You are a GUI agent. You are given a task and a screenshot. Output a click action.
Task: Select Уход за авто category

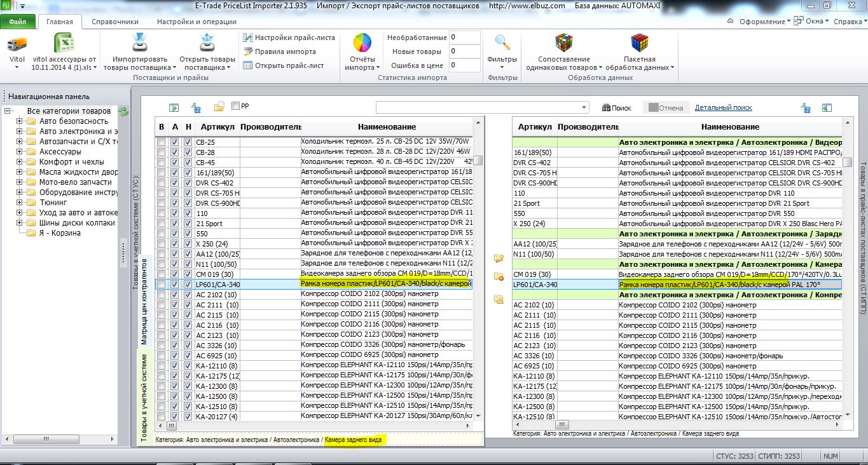coord(78,213)
